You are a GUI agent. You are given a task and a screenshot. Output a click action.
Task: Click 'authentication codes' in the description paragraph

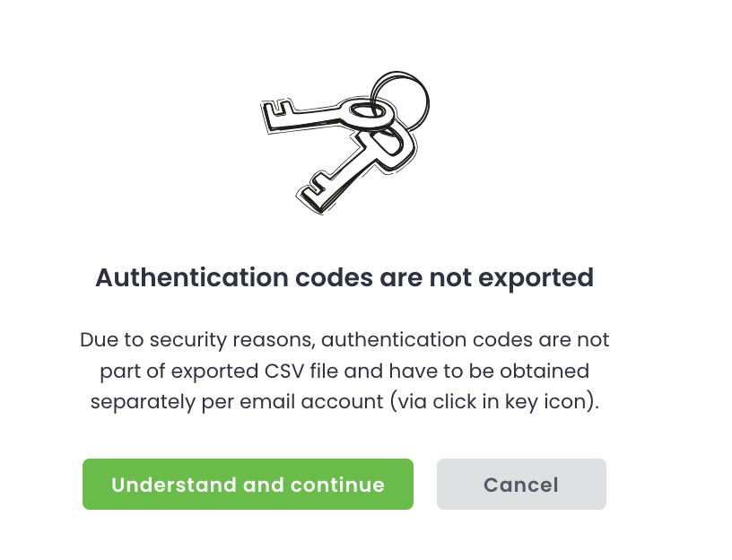tap(428, 340)
